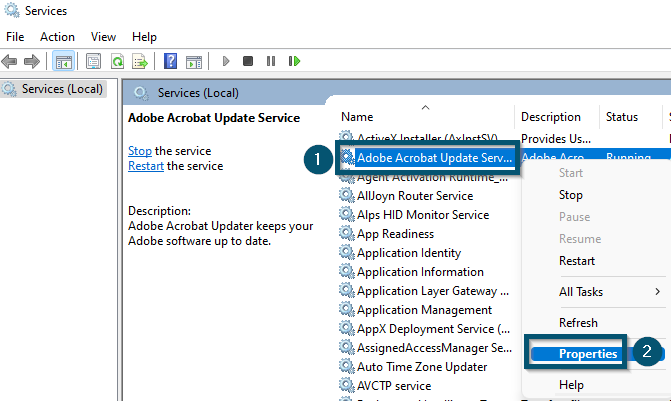Screen dimensions: 671x401
Task: Sort by the Status column header
Action: 622,117
